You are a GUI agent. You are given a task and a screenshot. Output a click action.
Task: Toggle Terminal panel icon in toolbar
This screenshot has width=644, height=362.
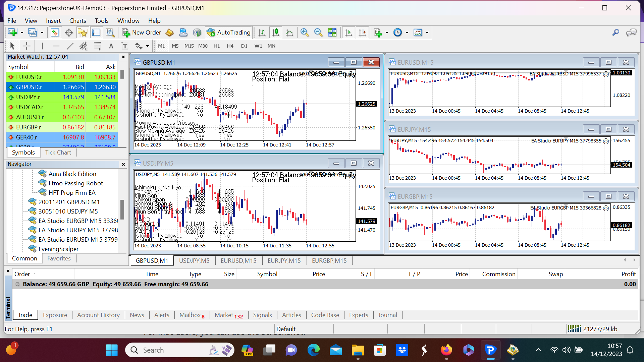pyautogui.click(x=96, y=33)
